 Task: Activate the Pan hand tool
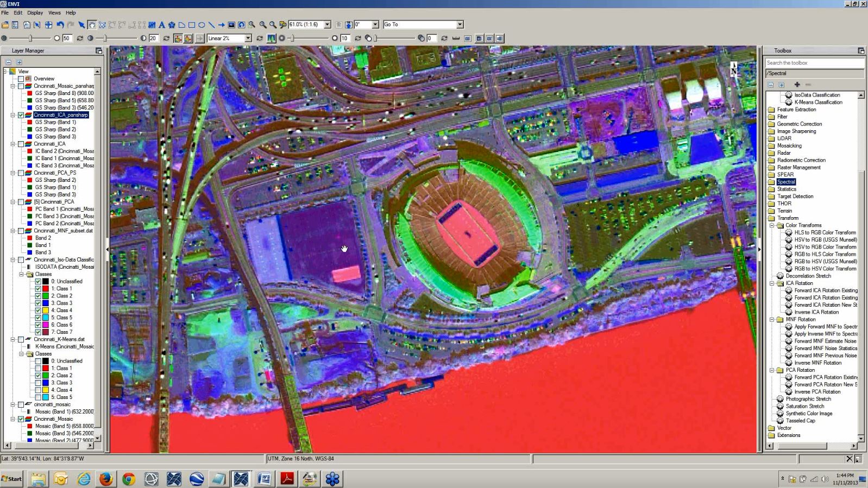coord(92,25)
